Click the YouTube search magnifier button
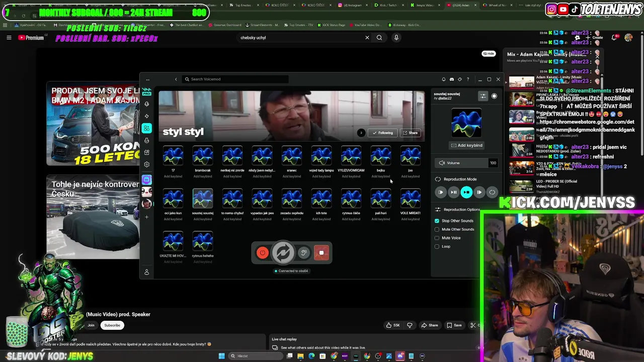Image resolution: width=644 pixels, height=362 pixels. point(379,38)
